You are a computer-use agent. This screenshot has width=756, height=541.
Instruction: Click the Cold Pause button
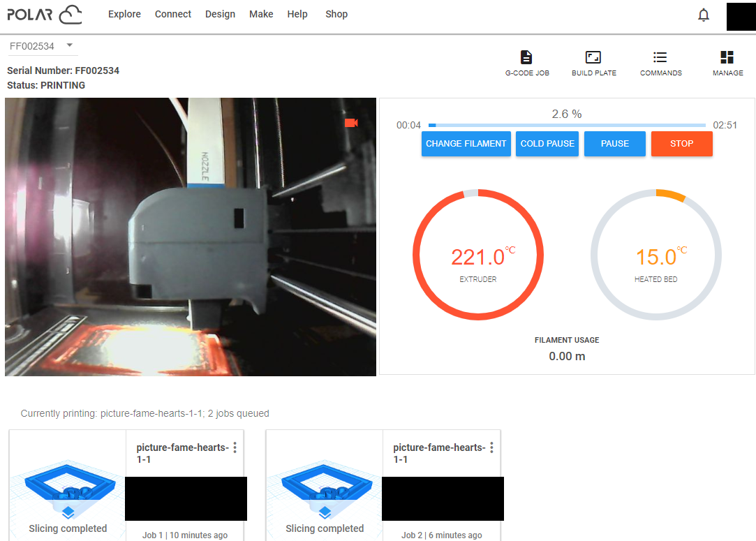pyautogui.click(x=547, y=144)
